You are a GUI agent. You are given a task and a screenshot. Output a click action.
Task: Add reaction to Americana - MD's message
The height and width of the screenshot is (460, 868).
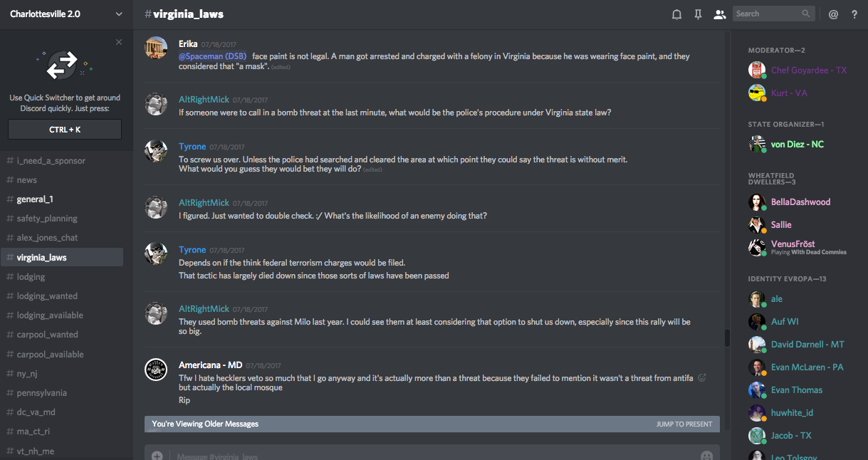pyautogui.click(x=702, y=378)
